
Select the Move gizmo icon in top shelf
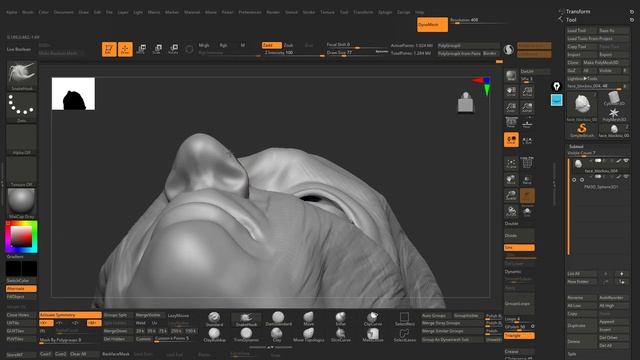coord(141,49)
